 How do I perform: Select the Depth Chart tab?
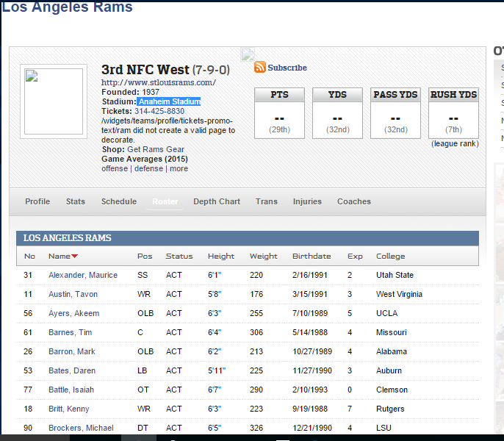pyautogui.click(x=217, y=201)
